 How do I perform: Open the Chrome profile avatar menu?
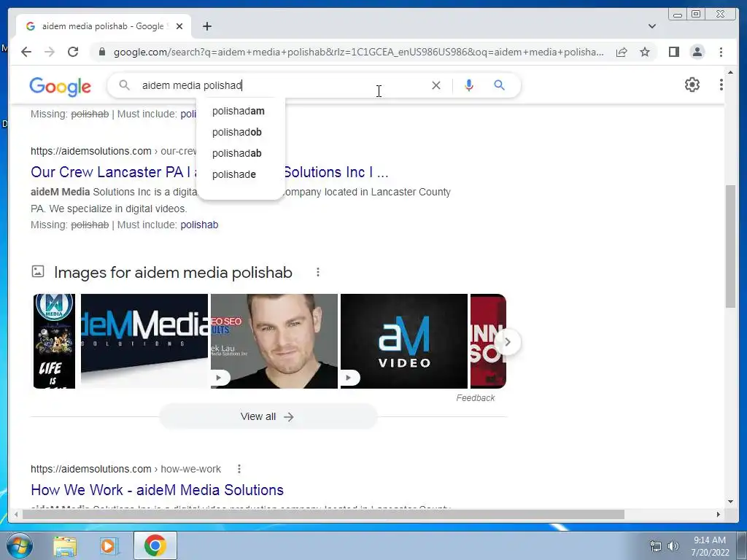[697, 52]
